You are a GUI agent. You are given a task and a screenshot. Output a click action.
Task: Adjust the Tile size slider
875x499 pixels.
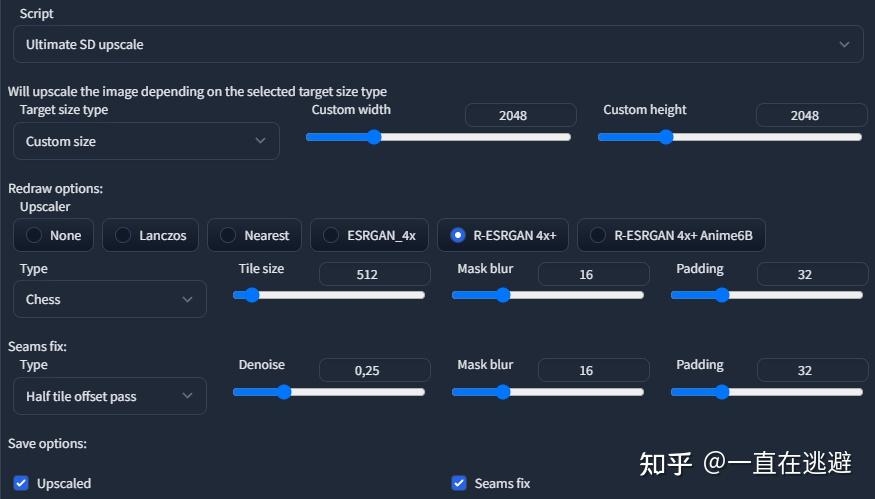point(329,295)
